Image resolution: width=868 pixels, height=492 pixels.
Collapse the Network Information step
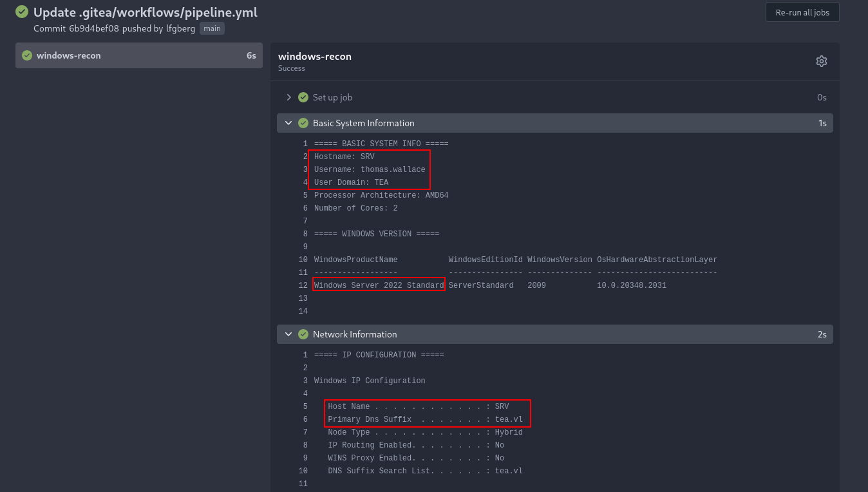click(288, 334)
